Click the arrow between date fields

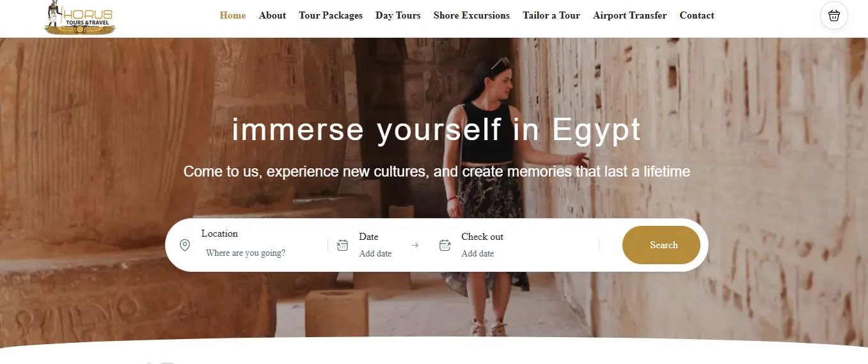coord(414,245)
